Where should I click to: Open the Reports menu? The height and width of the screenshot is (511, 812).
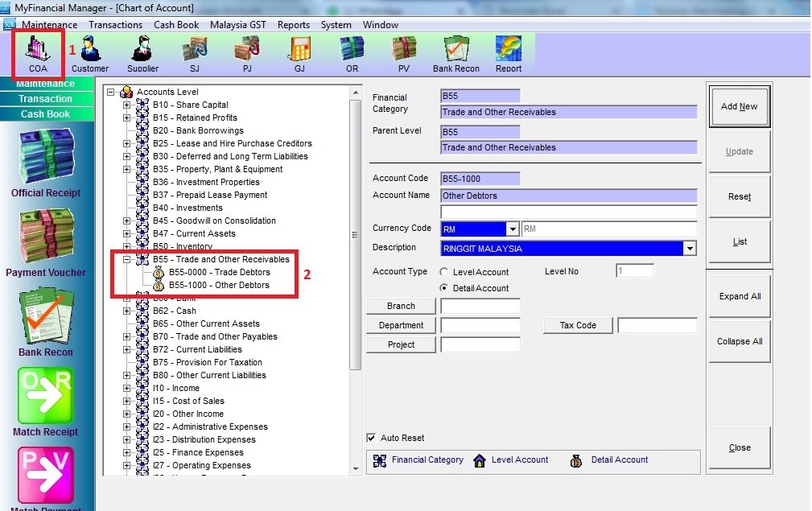[294, 25]
